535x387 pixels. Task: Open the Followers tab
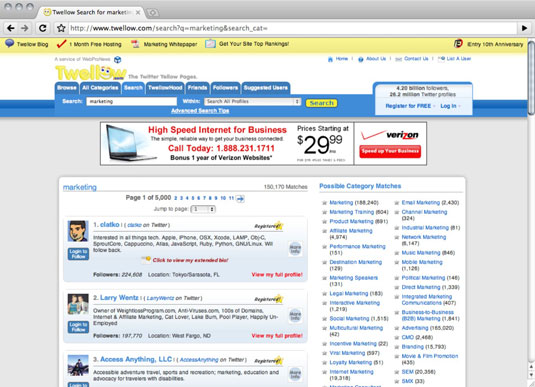coord(226,88)
